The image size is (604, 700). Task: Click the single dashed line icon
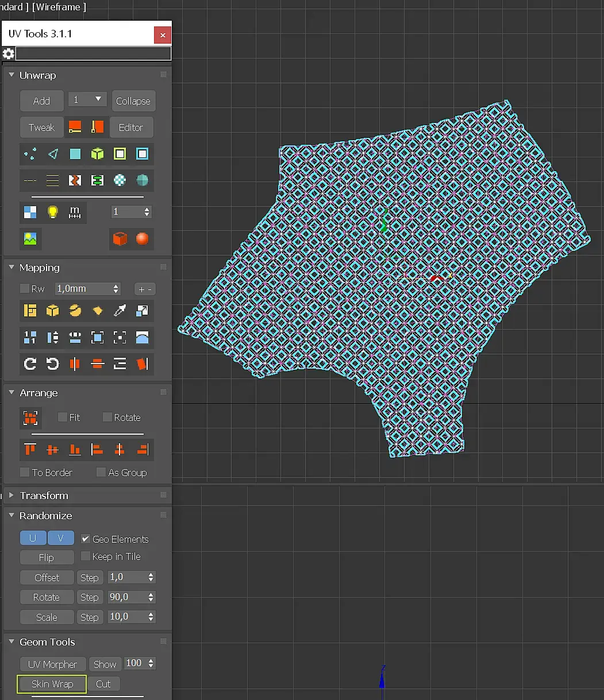tap(30, 180)
